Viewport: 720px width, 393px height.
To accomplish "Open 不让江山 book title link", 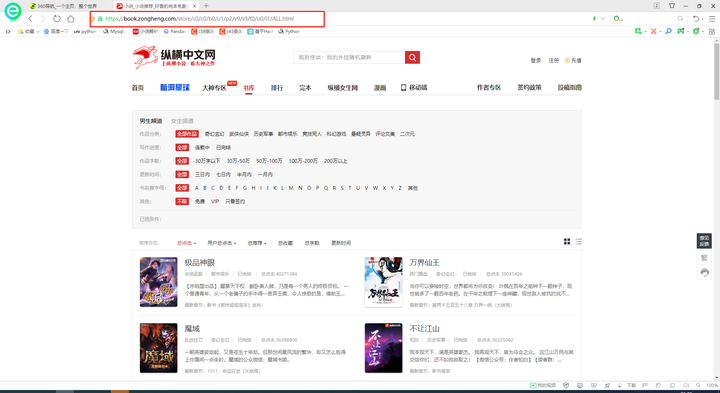I will pyautogui.click(x=425, y=329).
